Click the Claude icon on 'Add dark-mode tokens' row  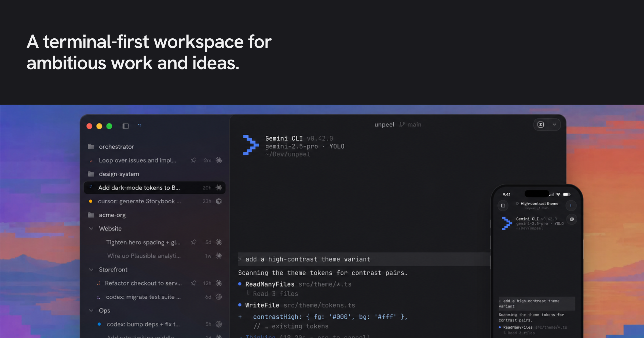click(x=219, y=188)
